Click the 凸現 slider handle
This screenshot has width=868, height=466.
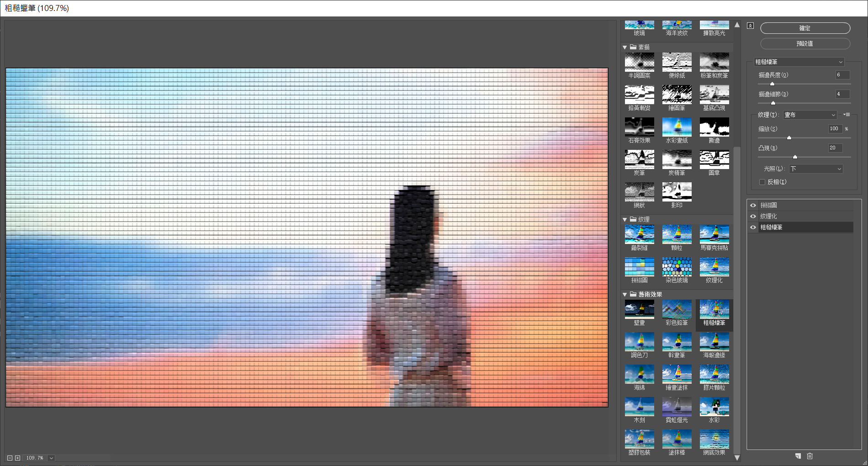[795, 157]
